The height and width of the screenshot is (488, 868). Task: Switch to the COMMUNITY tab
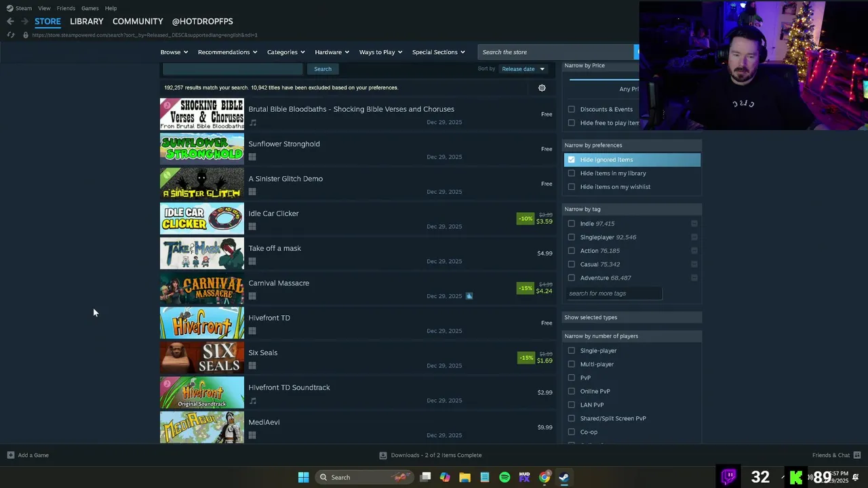138,22
